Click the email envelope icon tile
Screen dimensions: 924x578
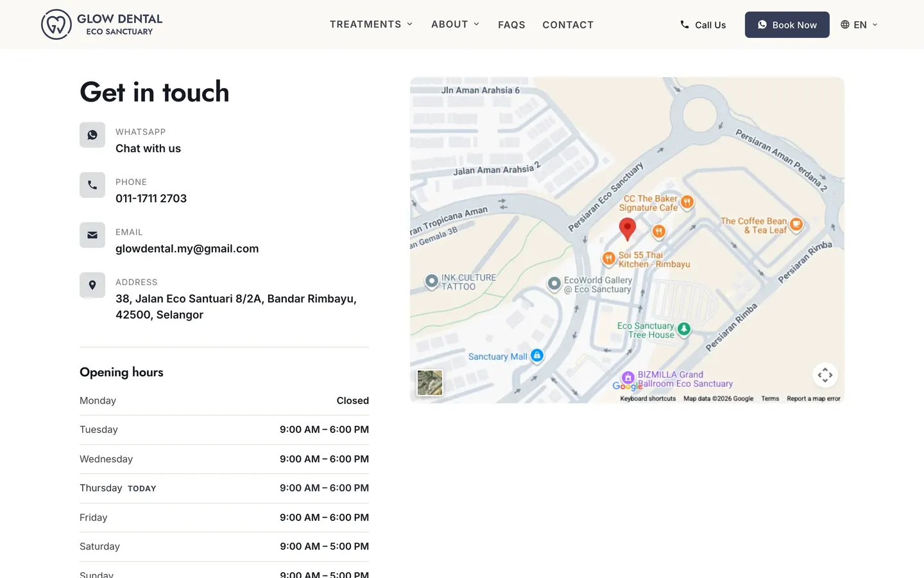tap(92, 235)
